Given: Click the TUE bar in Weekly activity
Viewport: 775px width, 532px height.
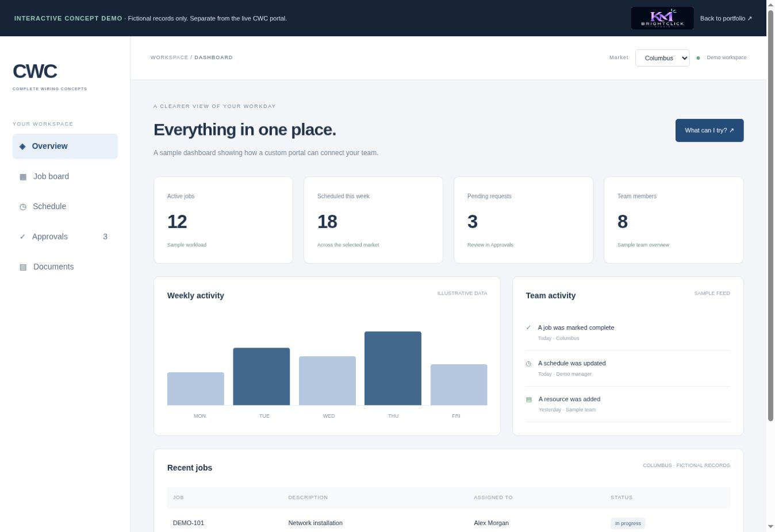Looking at the screenshot, I should click(x=262, y=376).
